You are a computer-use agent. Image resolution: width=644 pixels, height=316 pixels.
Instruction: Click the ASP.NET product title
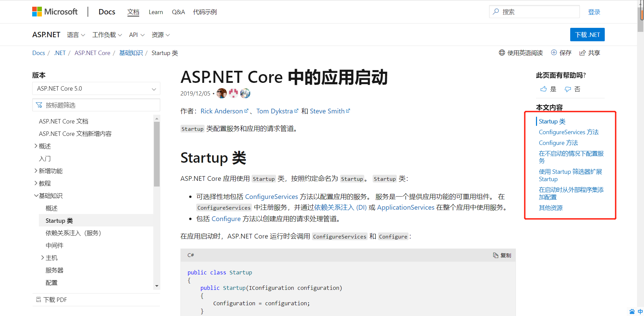[x=46, y=35]
